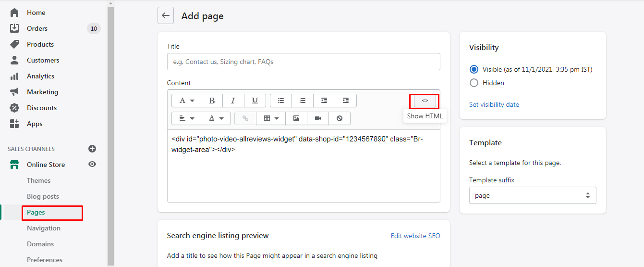
Task: Click the underline formatting button
Action: (255, 101)
